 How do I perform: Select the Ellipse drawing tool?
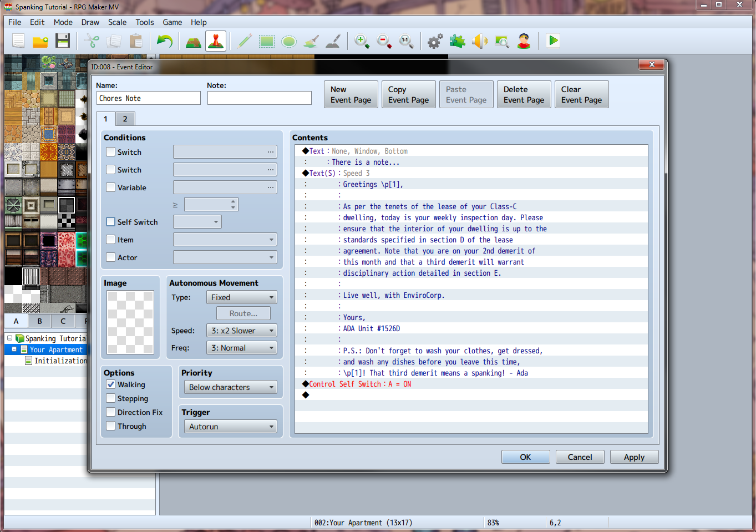pos(289,41)
